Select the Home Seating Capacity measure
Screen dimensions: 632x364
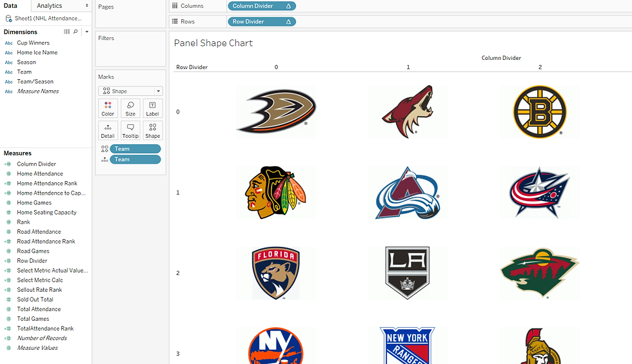point(46,212)
